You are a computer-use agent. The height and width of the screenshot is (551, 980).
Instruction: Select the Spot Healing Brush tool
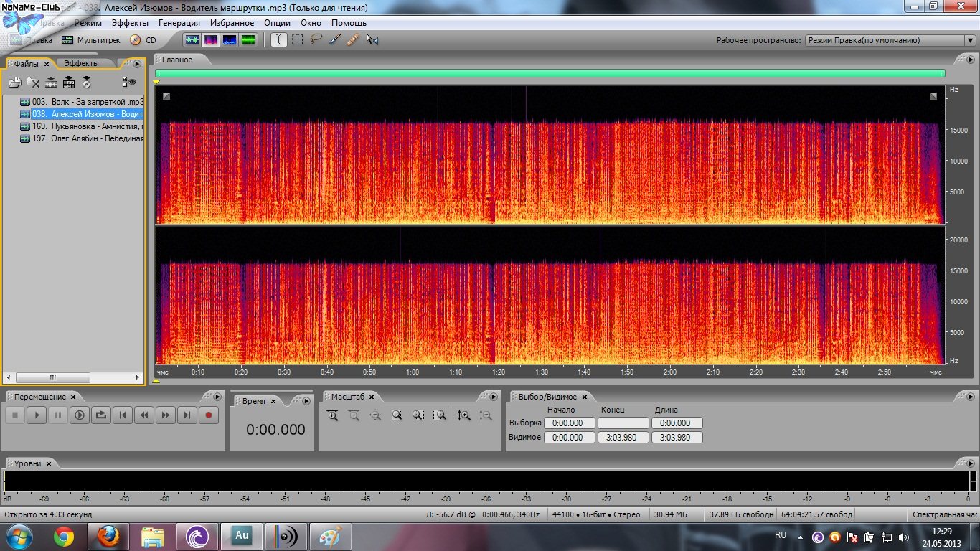(353, 40)
